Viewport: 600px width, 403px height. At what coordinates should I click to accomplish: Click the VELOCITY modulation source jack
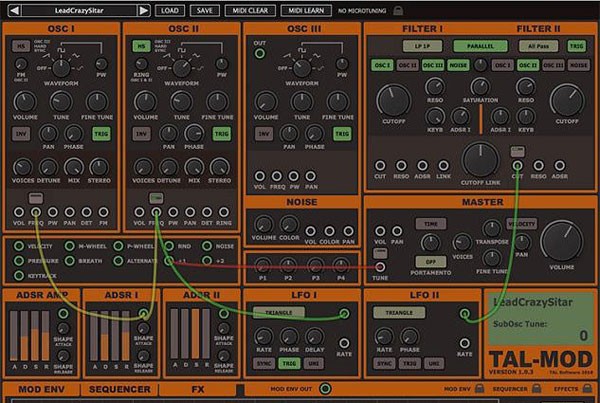[19, 246]
